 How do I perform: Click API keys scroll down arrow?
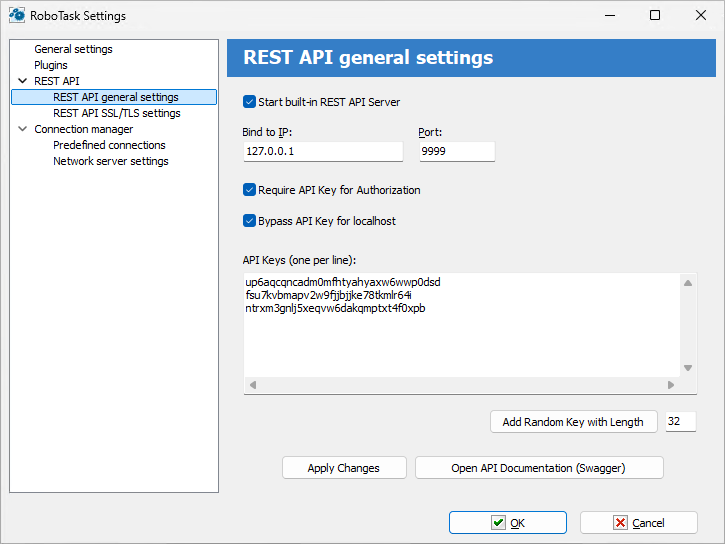(x=688, y=368)
